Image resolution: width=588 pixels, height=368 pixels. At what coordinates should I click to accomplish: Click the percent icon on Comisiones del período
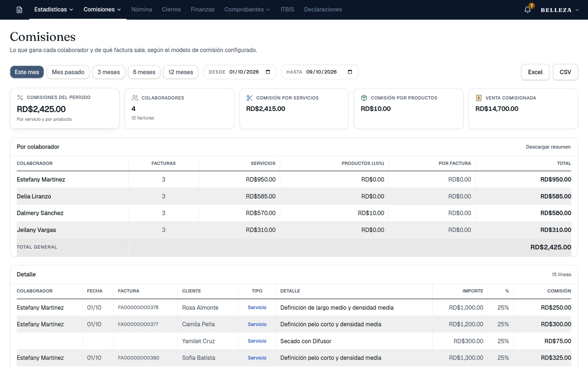(x=20, y=97)
